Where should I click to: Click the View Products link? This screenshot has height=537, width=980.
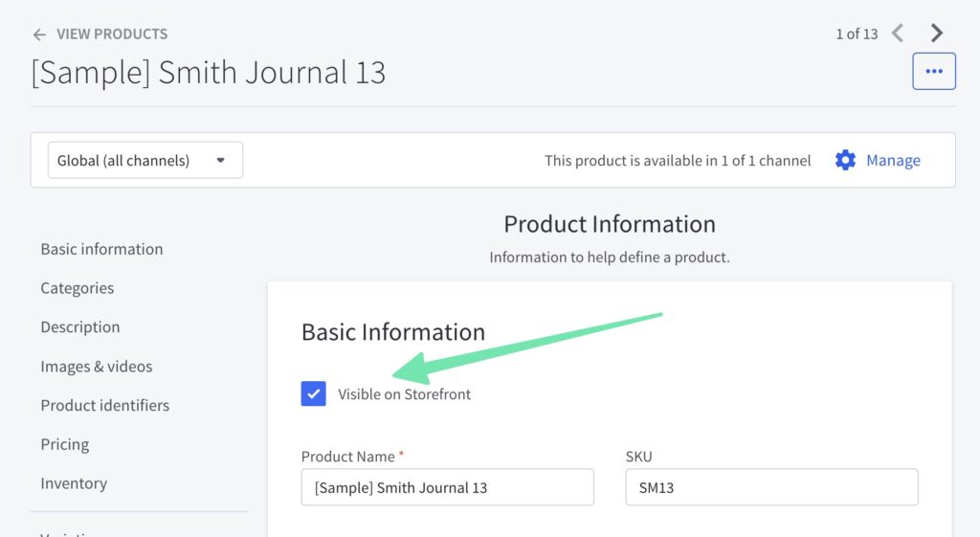[111, 34]
